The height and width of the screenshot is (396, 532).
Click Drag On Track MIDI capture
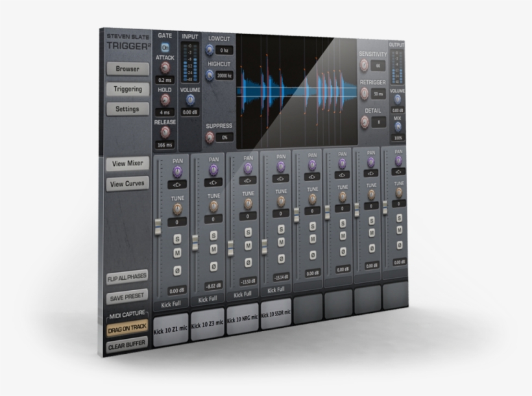[x=127, y=328]
